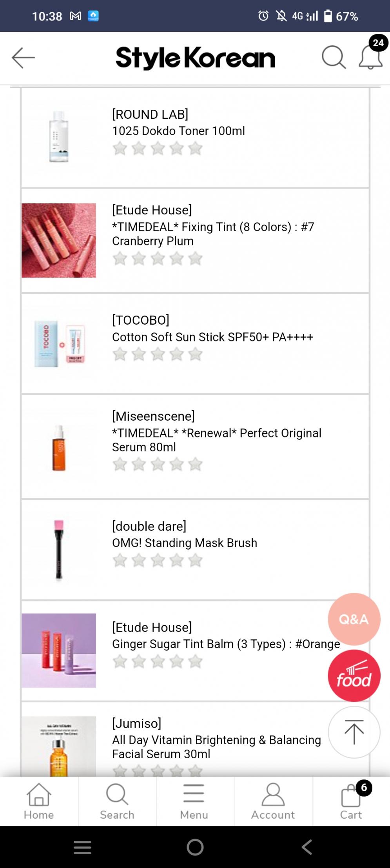
Task: Select Etude House Fixing Tint thumbnail
Action: [x=59, y=240]
